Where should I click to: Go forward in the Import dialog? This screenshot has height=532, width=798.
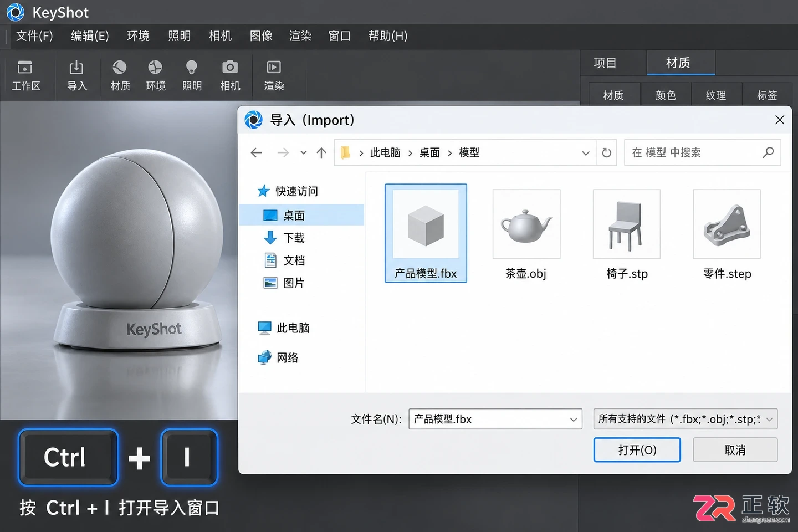pos(283,152)
